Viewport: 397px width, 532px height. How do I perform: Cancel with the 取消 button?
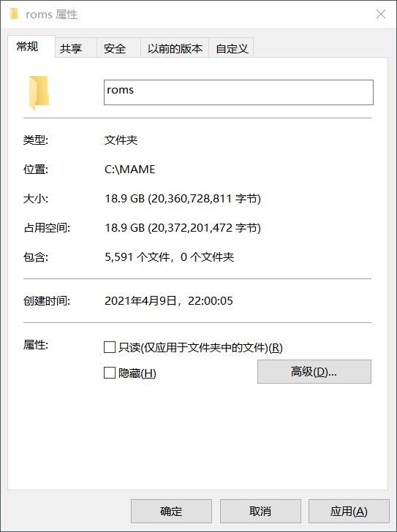pos(260,511)
